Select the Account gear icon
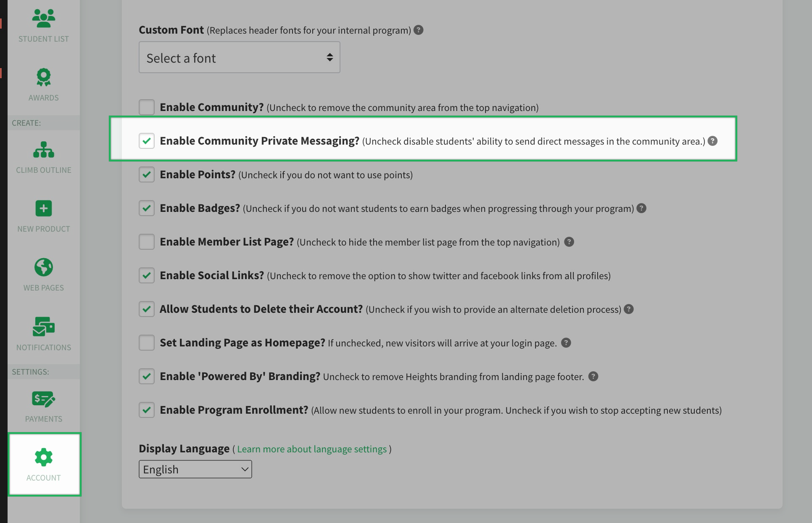Screen dimensions: 812x523 click(x=44, y=457)
